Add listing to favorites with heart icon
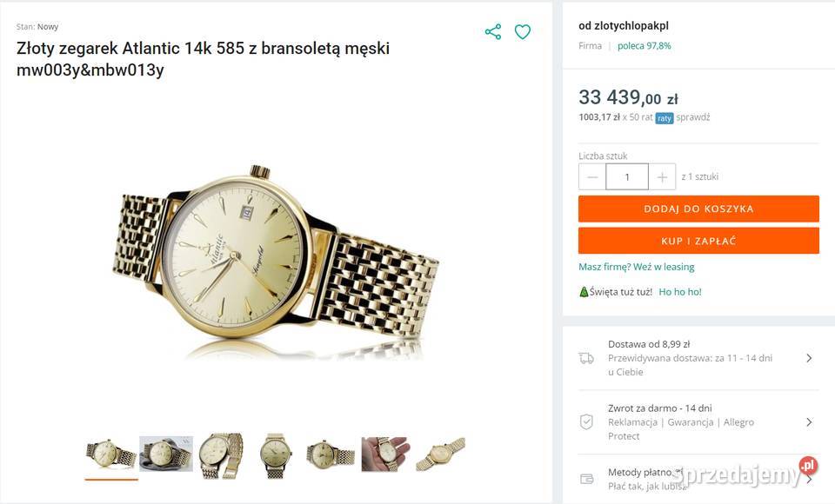Viewport: 835px width, 504px height. (523, 32)
